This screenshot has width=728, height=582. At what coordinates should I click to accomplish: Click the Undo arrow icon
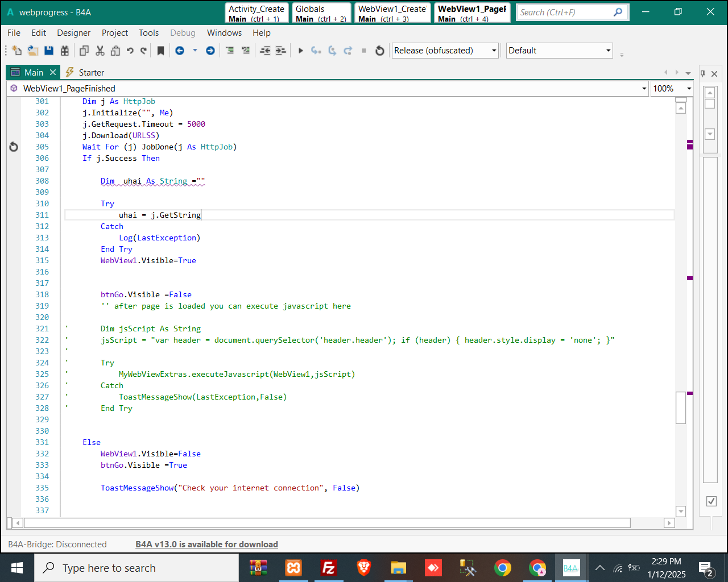coord(130,51)
